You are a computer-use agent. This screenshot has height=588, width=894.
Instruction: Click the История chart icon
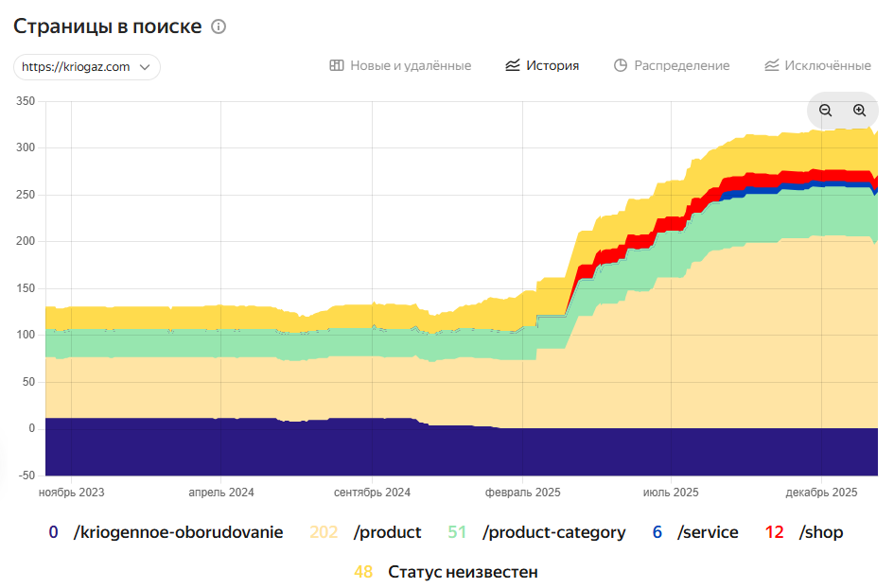click(513, 65)
